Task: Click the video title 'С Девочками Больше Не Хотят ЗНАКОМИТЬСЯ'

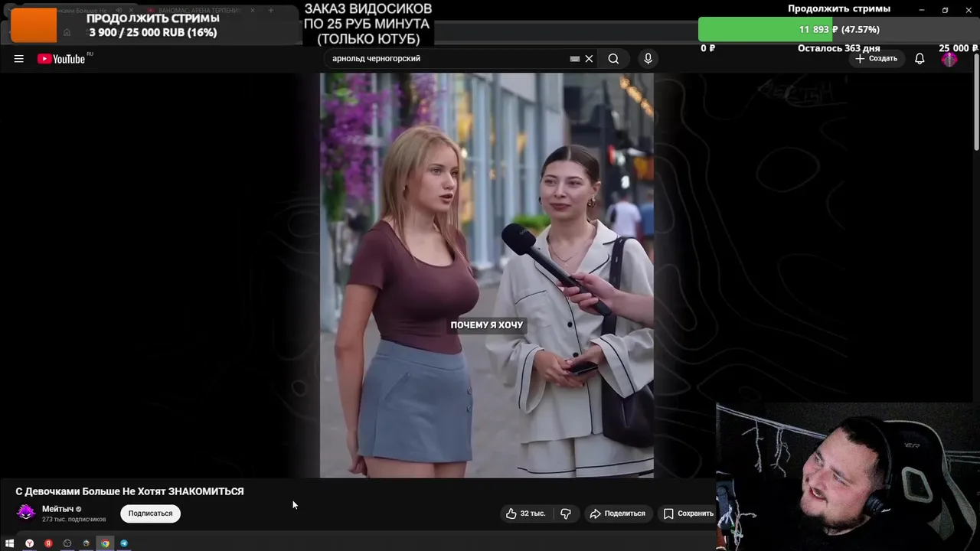Action: pos(129,491)
